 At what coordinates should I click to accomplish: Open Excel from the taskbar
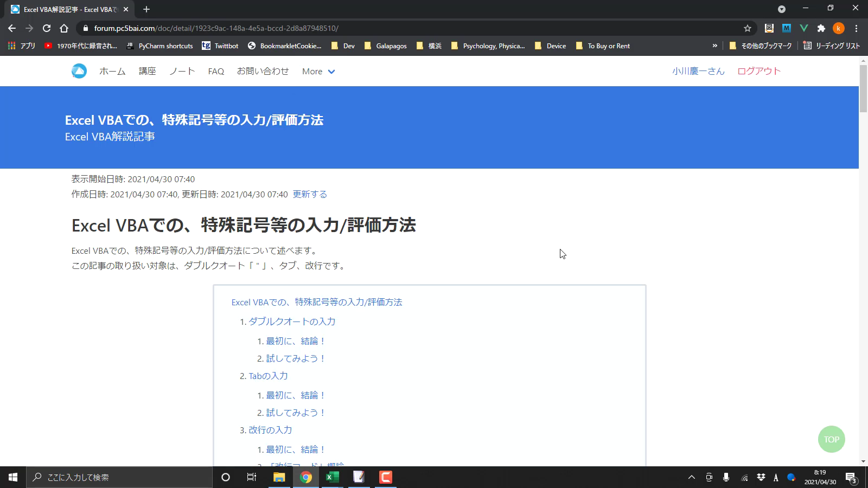click(x=332, y=477)
